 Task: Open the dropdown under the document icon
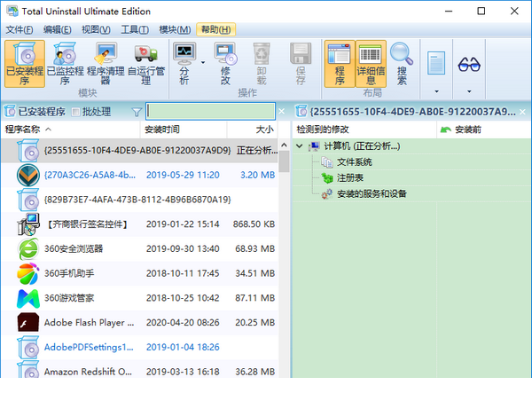[x=436, y=91]
